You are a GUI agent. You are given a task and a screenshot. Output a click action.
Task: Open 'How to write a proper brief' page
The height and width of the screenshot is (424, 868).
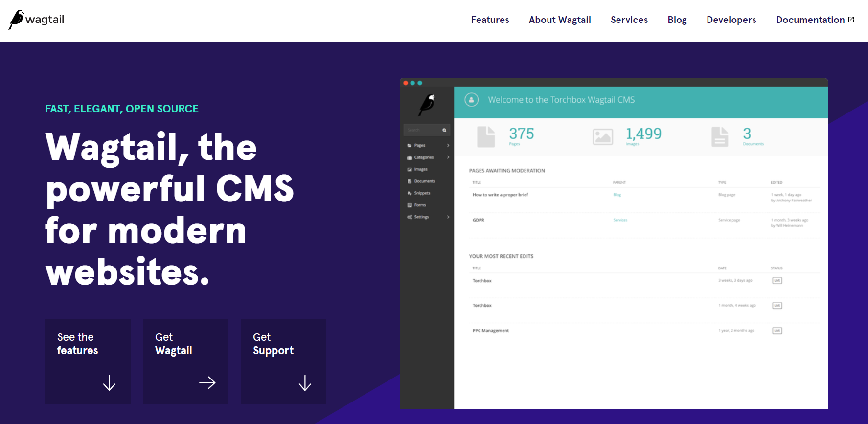500,195
